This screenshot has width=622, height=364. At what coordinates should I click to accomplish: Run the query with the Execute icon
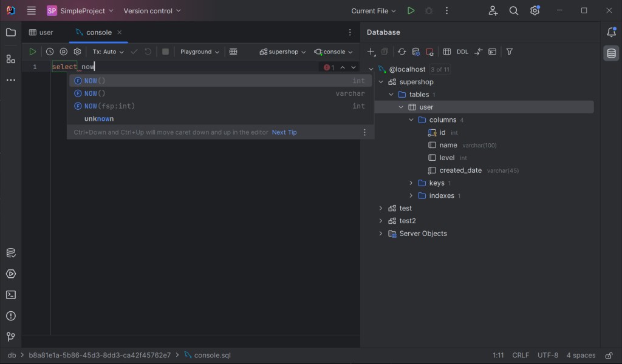point(33,52)
